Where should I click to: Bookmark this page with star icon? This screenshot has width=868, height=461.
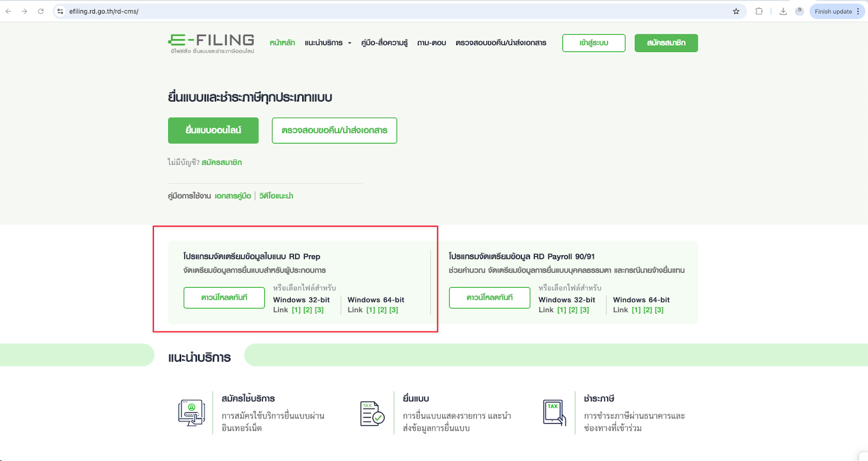coord(736,11)
